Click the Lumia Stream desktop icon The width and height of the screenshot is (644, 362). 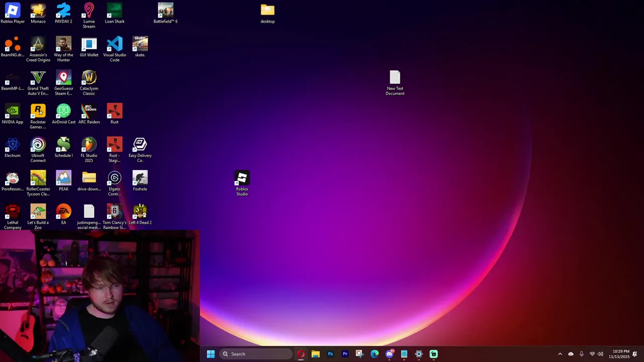point(89,16)
